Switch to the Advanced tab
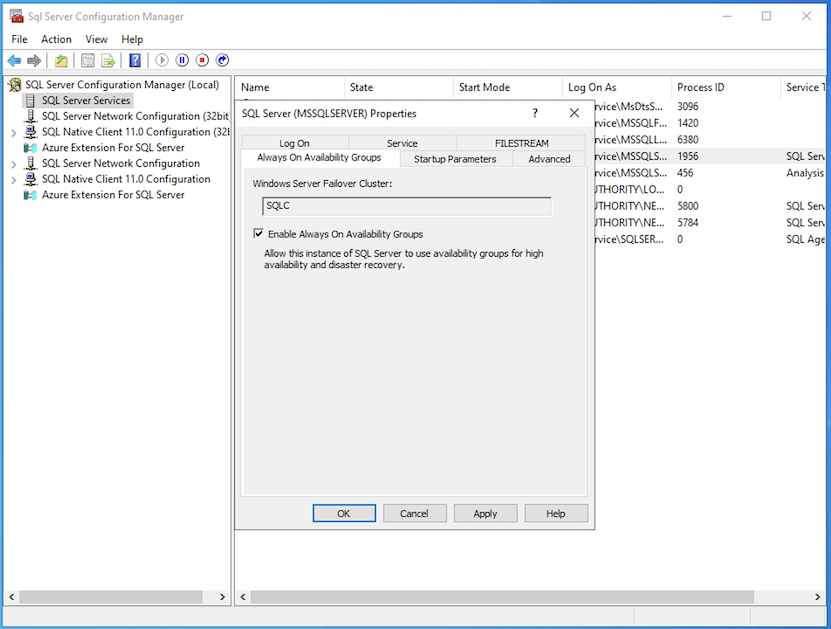The height and width of the screenshot is (629, 831). [x=549, y=159]
